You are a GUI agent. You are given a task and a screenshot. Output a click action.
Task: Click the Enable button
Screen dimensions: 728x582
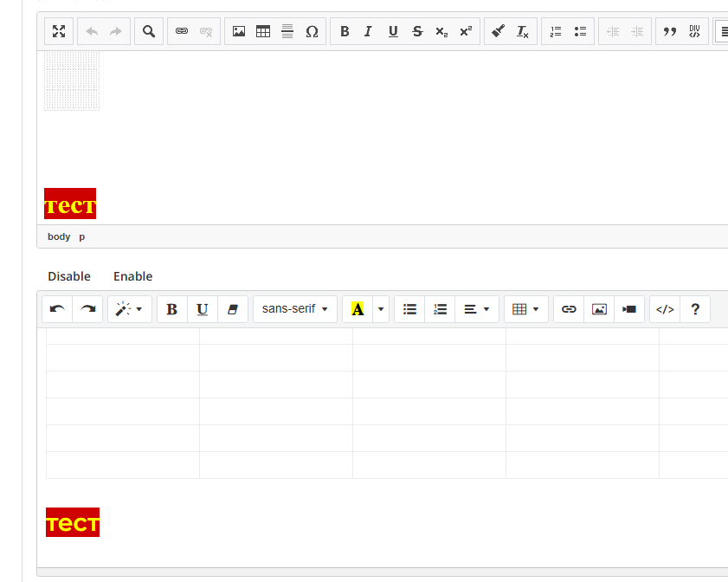pos(132,276)
